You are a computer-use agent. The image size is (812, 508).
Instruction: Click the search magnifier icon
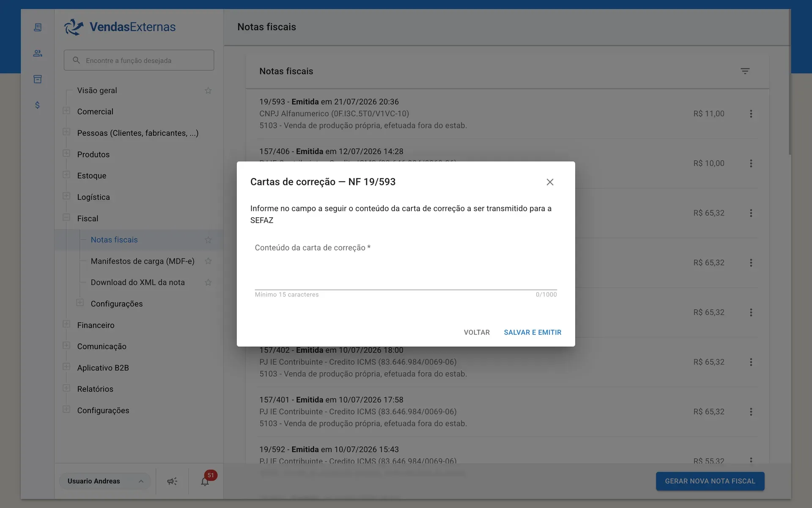76,60
